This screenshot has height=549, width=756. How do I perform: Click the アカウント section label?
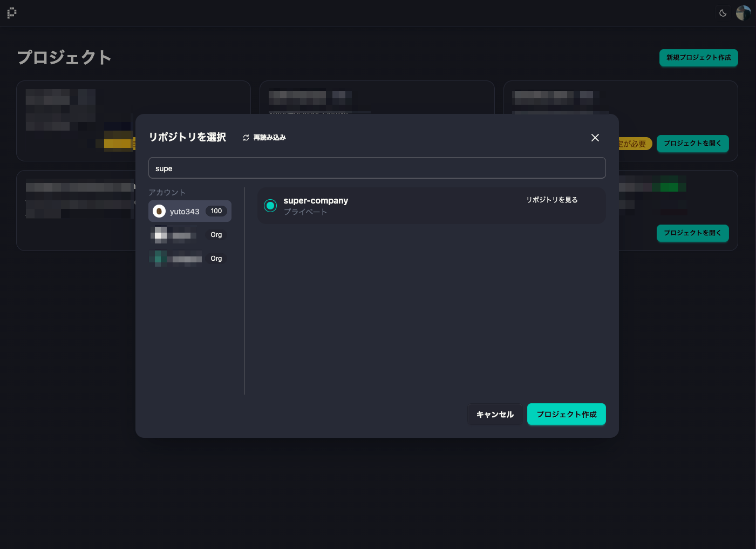click(167, 192)
